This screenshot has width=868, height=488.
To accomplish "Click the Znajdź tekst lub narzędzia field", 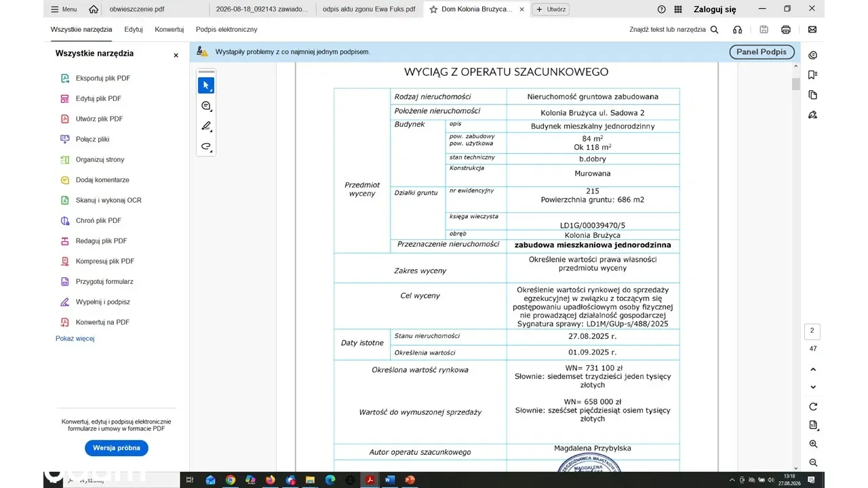I will tap(667, 30).
